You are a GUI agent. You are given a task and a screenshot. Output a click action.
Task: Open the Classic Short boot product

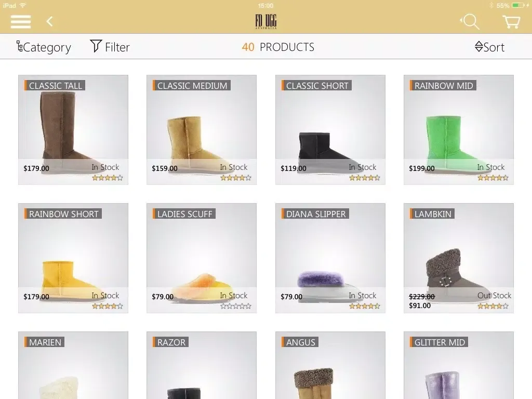tap(330, 130)
